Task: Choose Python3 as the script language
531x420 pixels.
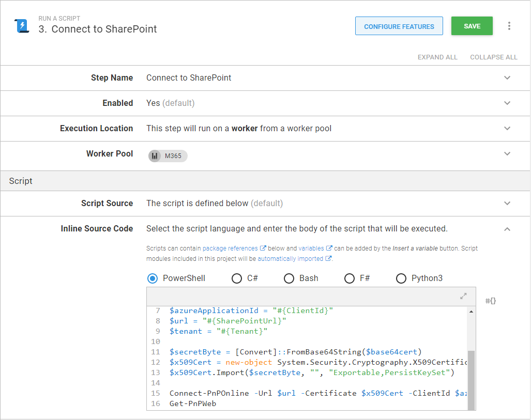Action: click(401, 278)
